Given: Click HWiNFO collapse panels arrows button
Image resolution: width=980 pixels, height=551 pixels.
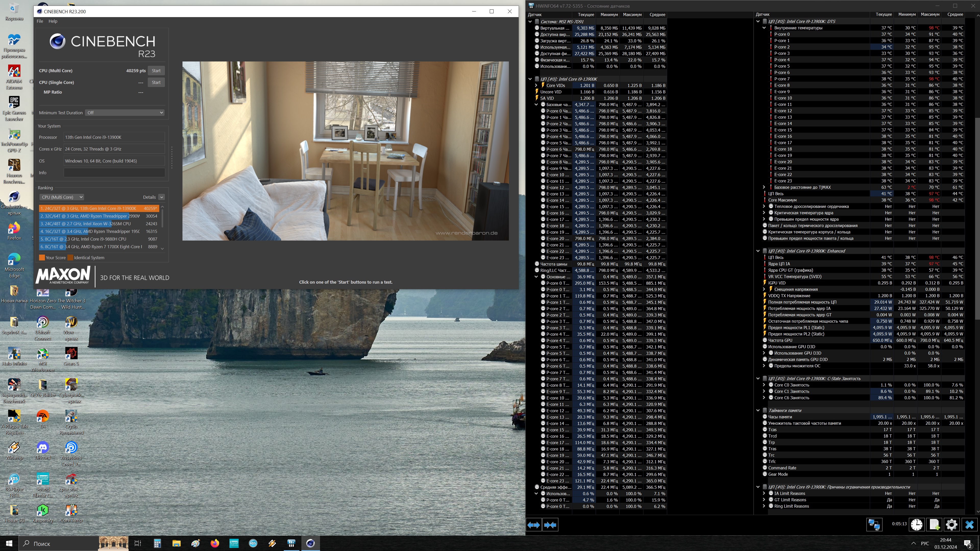Looking at the screenshot, I should pyautogui.click(x=550, y=525).
